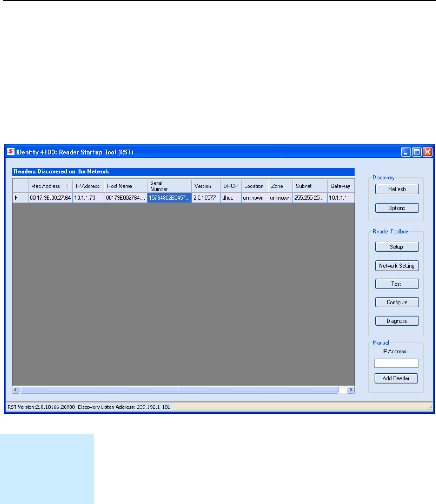Open the Diagnose tool
This screenshot has width=436, height=504.
pos(397,321)
